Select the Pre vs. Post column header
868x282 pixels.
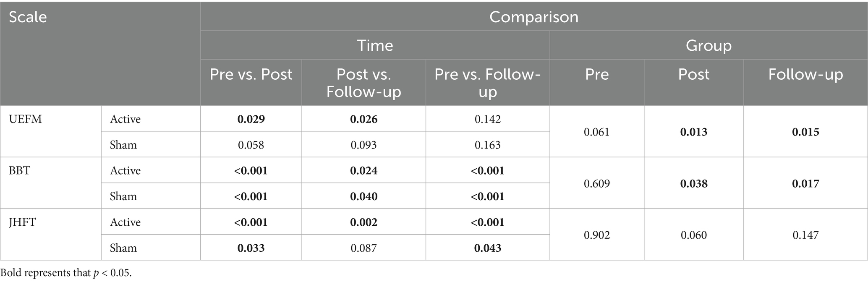point(251,75)
